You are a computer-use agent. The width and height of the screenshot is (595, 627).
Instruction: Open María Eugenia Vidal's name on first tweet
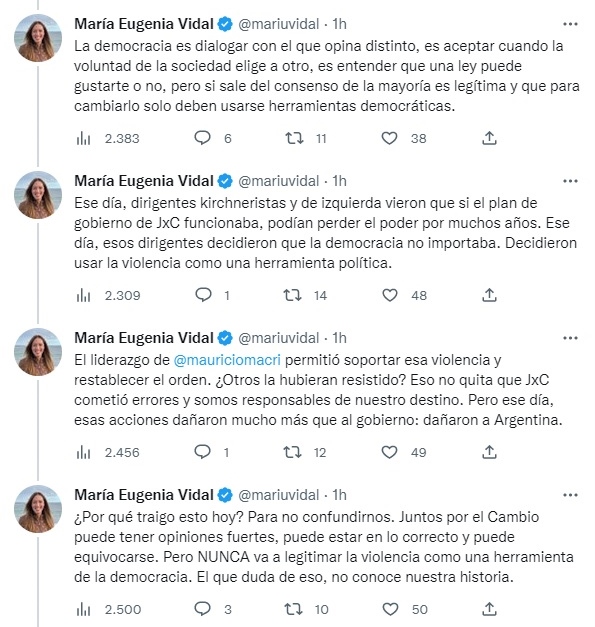coord(144,24)
